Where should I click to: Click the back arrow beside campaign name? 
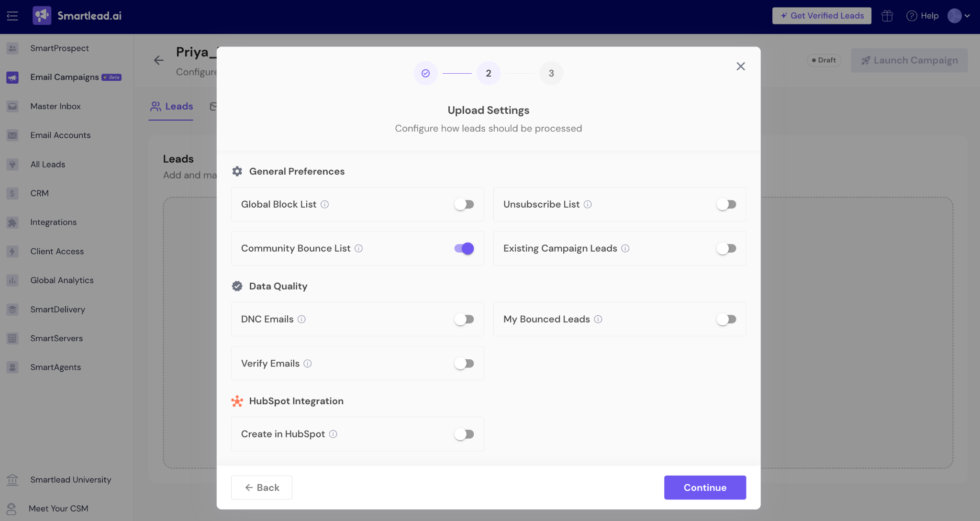[x=158, y=60]
